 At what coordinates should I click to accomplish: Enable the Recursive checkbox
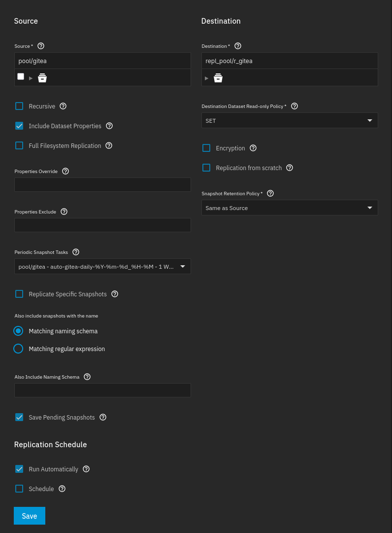[x=19, y=106]
